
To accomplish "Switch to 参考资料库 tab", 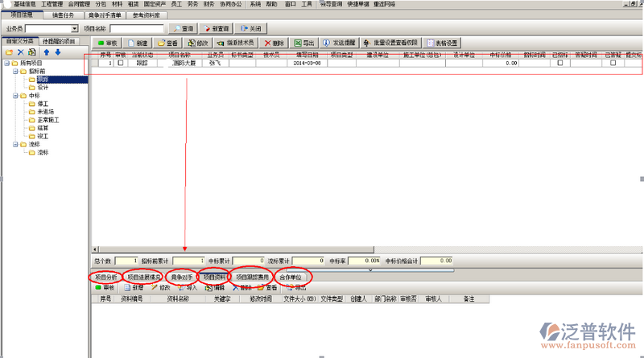I will [147, 15].
